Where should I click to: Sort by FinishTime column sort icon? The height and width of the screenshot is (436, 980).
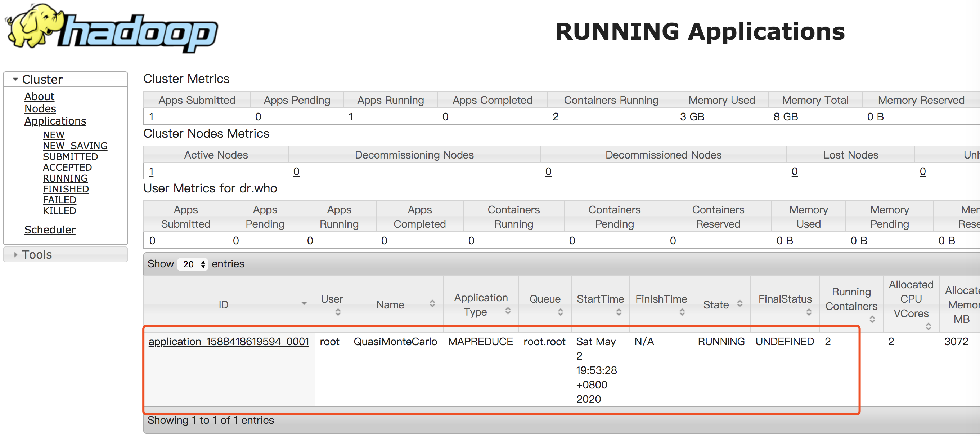point(682,312)
